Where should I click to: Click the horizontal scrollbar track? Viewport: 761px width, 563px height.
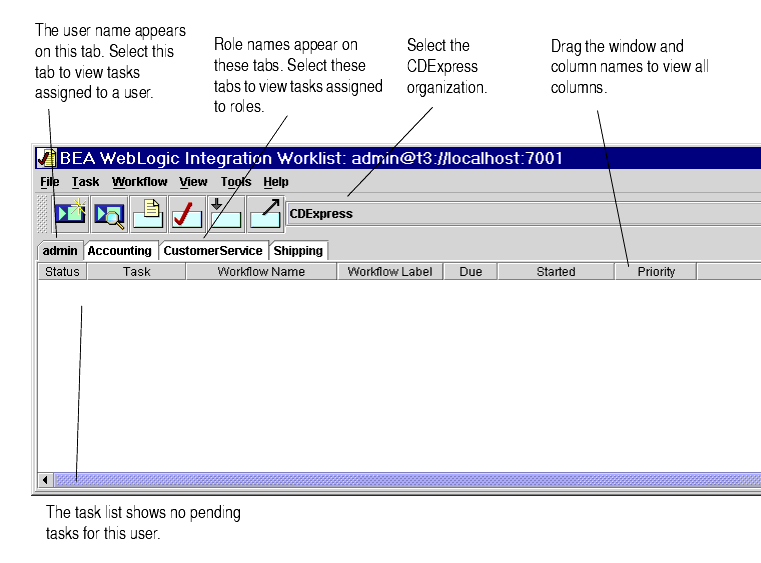pos(407,480)
